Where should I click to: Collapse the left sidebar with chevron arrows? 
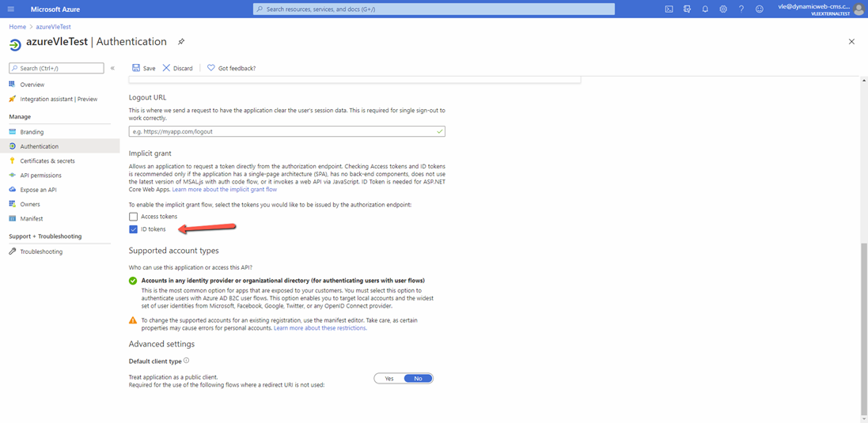(x=112, y=68)
